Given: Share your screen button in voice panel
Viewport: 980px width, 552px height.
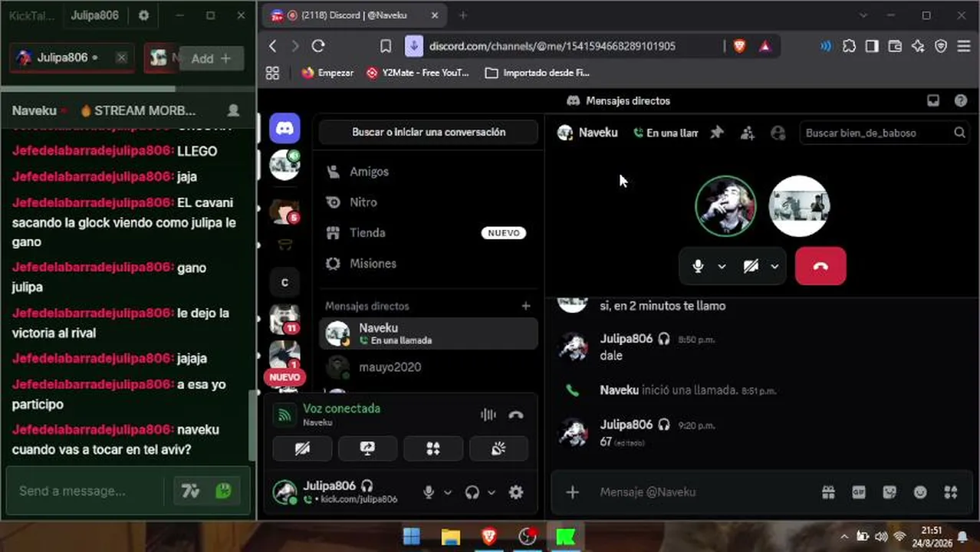Looking at the screenshot, I should [368, 449].
